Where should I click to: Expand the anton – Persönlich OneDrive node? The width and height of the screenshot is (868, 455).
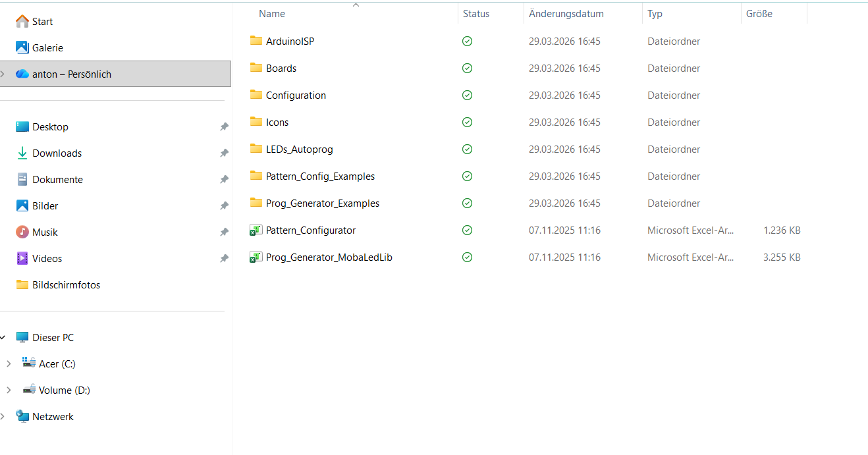pos(3,74)
